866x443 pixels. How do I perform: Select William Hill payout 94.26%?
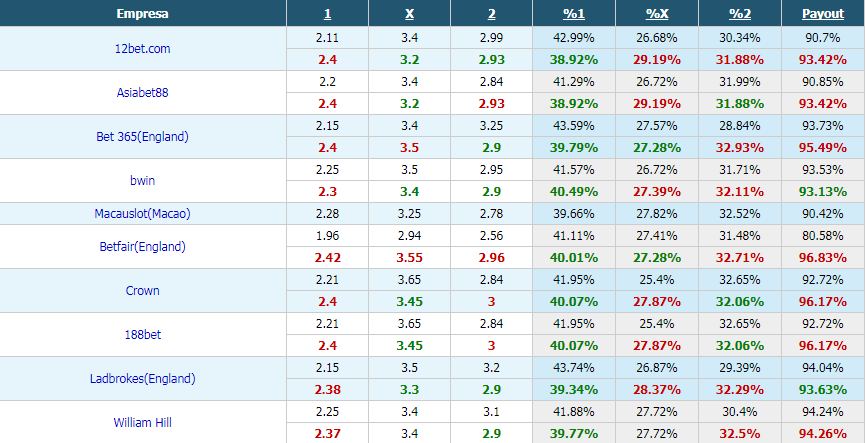(823, 434)
